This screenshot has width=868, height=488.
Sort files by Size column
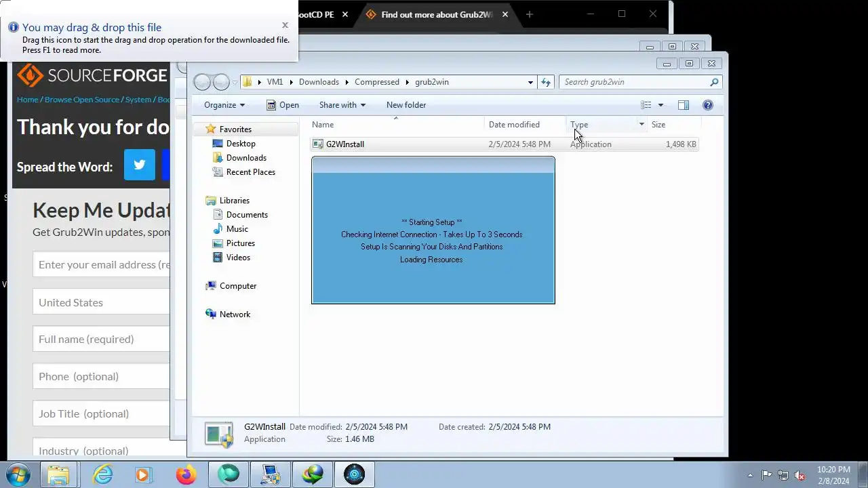click(658, 125)
